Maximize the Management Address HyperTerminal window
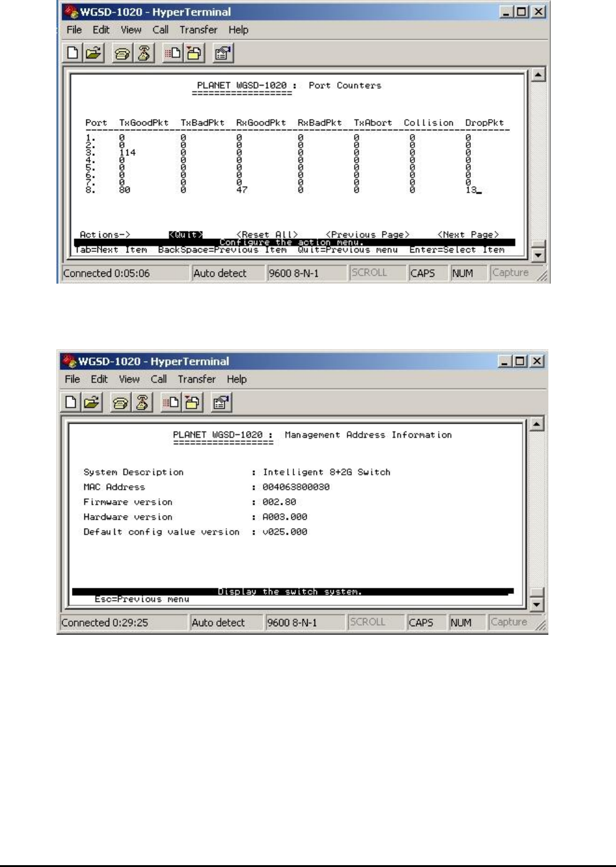The image size is (616, 867). point(521,361)
